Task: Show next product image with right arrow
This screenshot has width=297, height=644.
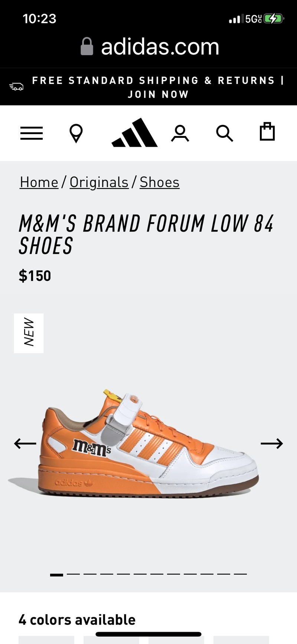Action: [x=272, y=443]
